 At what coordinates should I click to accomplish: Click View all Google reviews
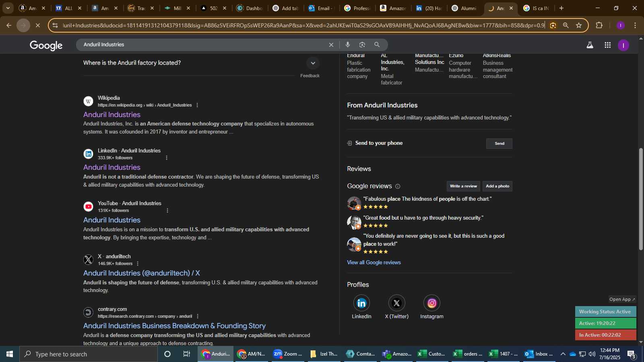pyautogui.click(x=374, y=262)
